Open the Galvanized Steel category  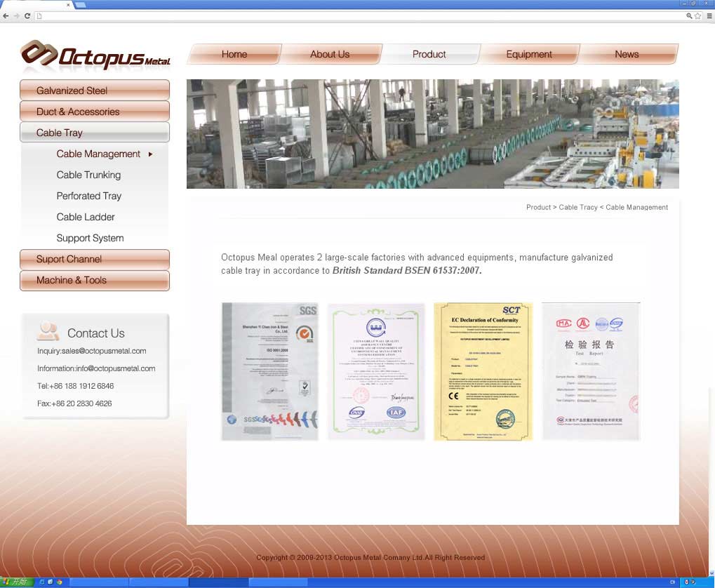tap(95, 91)
